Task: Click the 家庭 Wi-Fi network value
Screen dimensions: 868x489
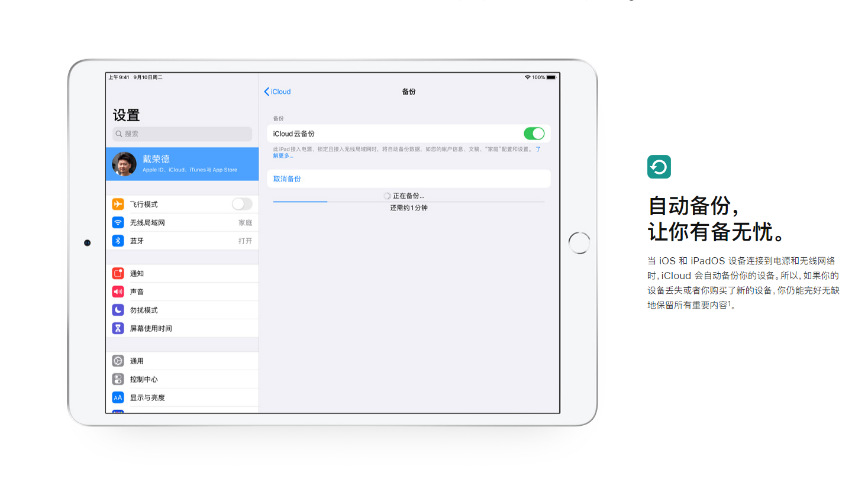Action: [245, 223]
